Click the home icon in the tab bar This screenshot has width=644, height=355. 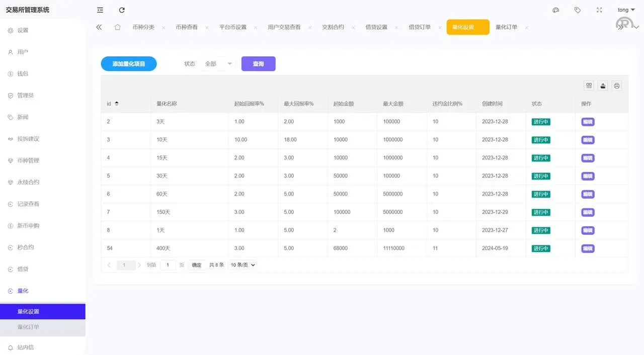[118, 27]
